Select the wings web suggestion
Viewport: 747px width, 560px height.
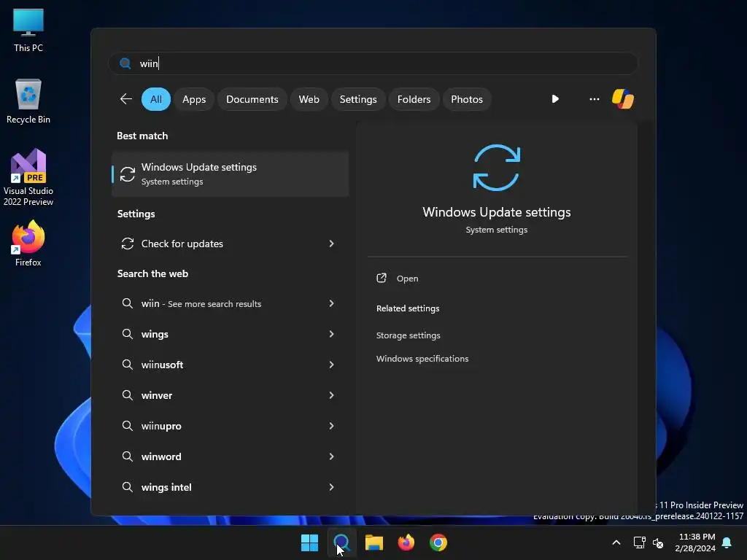(x=230, y=334)
